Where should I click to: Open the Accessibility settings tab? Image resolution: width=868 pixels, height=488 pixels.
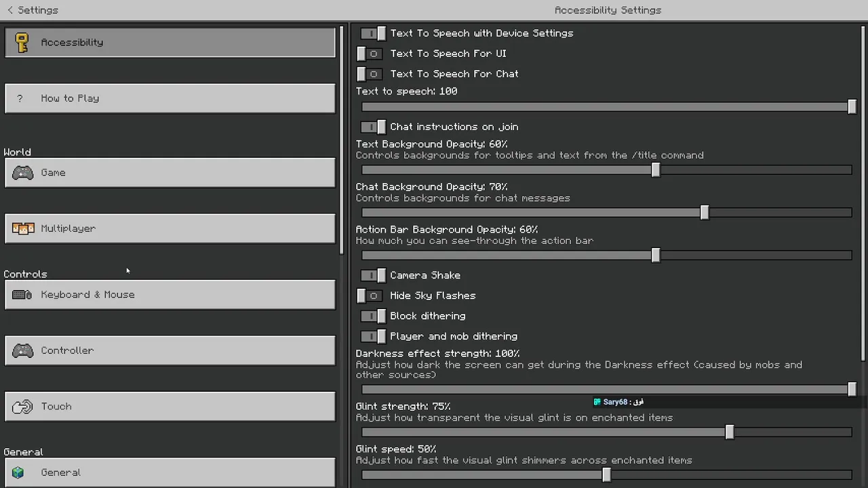pyautogui.click(x=170, y=42)
